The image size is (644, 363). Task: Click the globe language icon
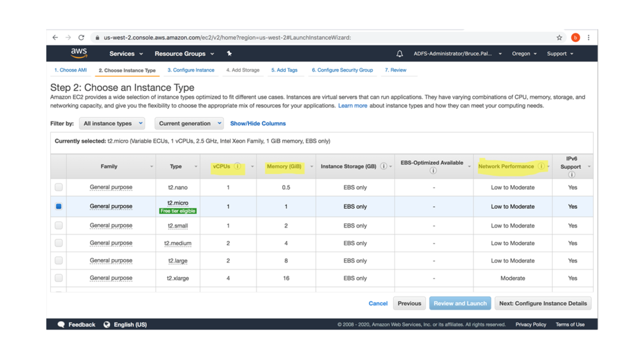point(106,324)
